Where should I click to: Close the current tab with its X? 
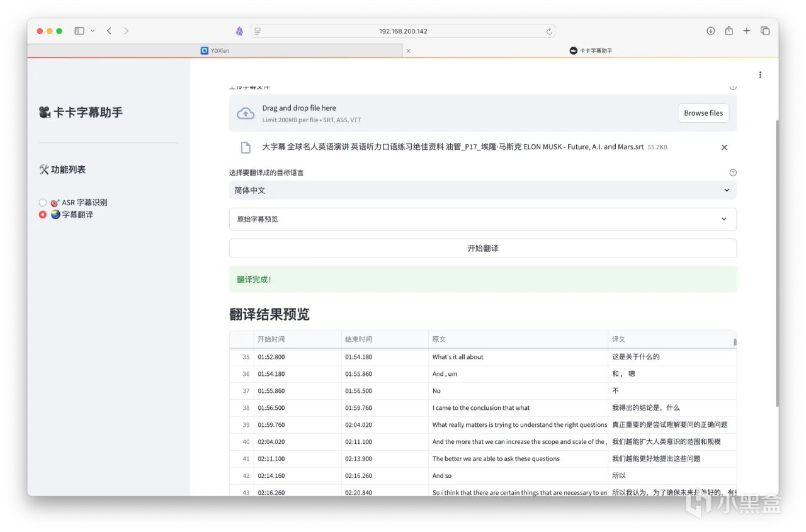pyautogui.click(x=408, y=50)
